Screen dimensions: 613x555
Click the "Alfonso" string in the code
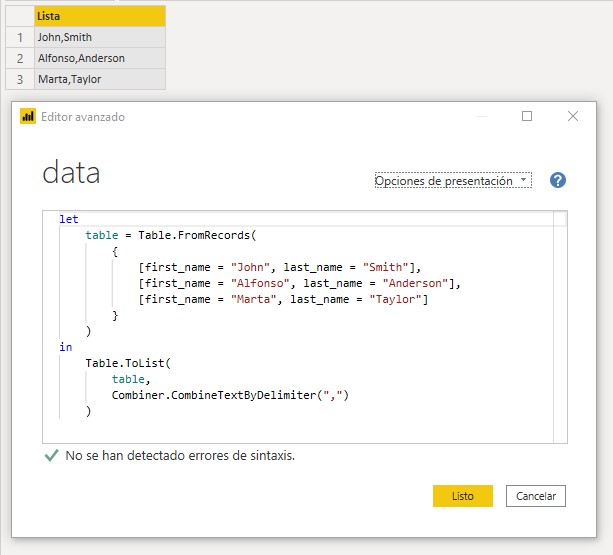[260, 283]
